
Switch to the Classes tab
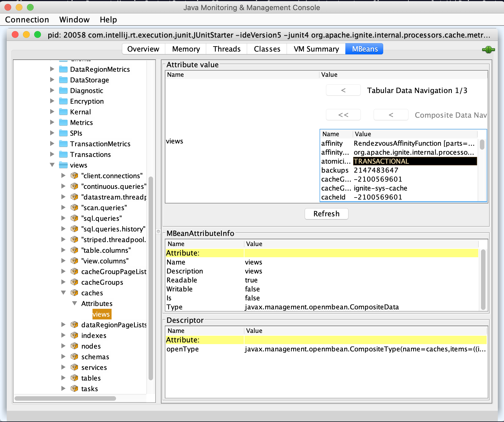[267, 49]
